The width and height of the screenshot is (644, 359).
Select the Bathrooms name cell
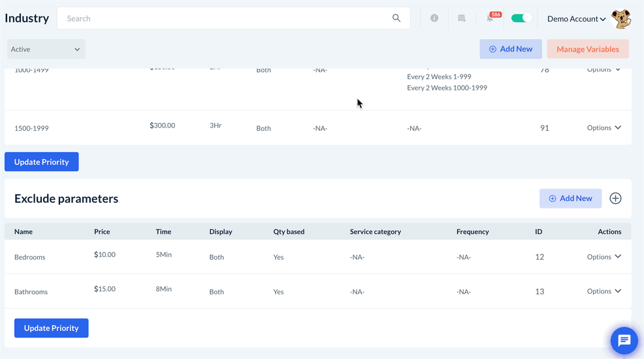(x=31, y=292)
